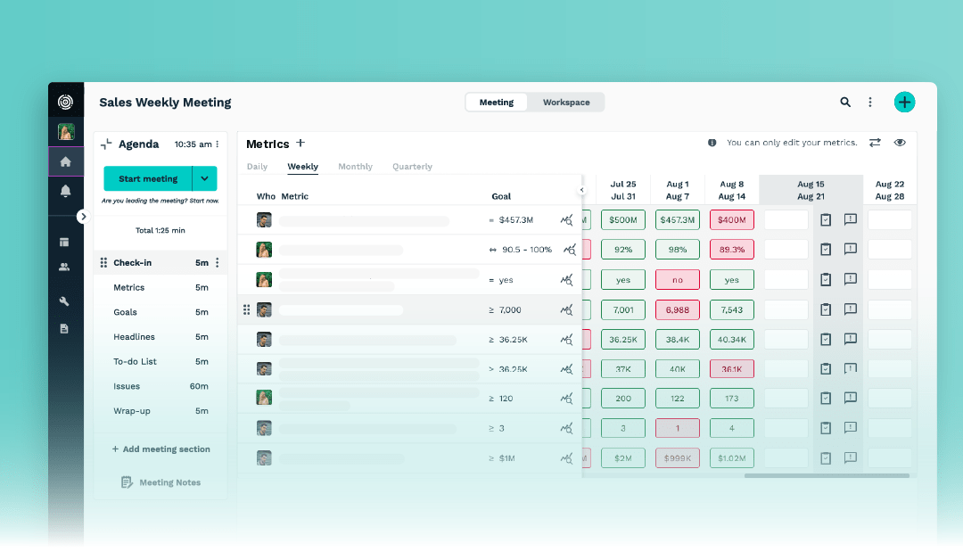Toggle the eye visibility icon in Metrics
Image resolution: width=963 pixels, height=560 pixels.
pyautogui.click(x=900, y=143)
